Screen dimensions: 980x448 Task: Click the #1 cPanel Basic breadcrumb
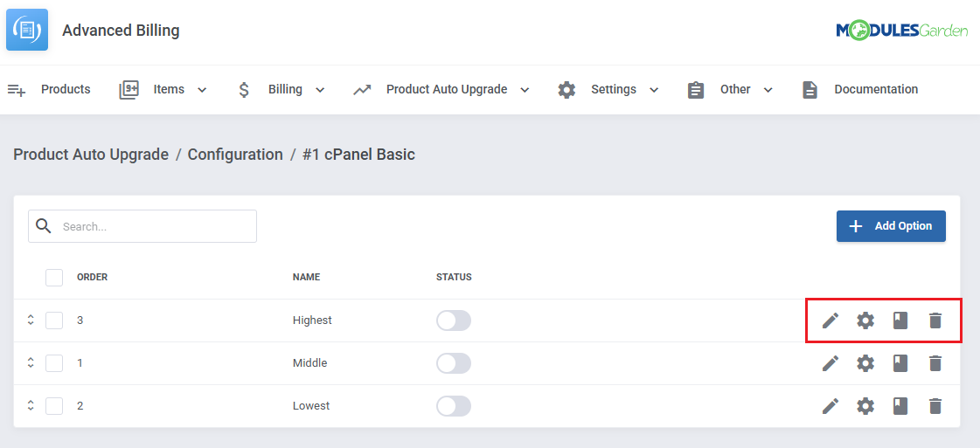point(358,154)
